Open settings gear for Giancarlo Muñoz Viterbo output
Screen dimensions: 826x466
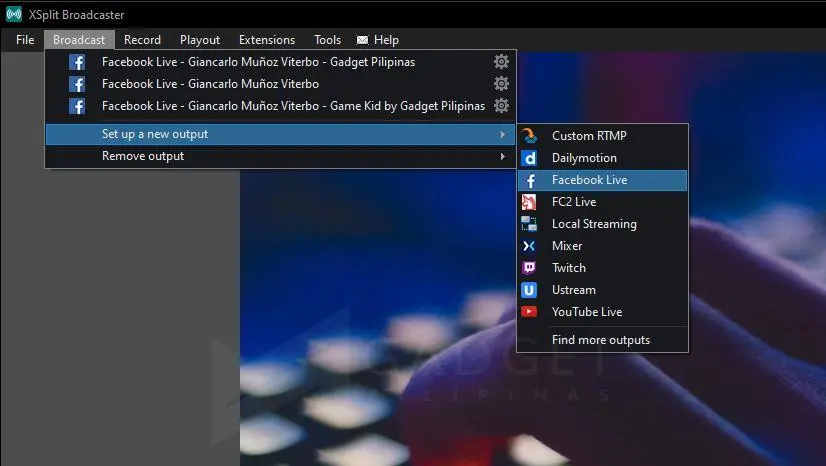coord(502,84)
